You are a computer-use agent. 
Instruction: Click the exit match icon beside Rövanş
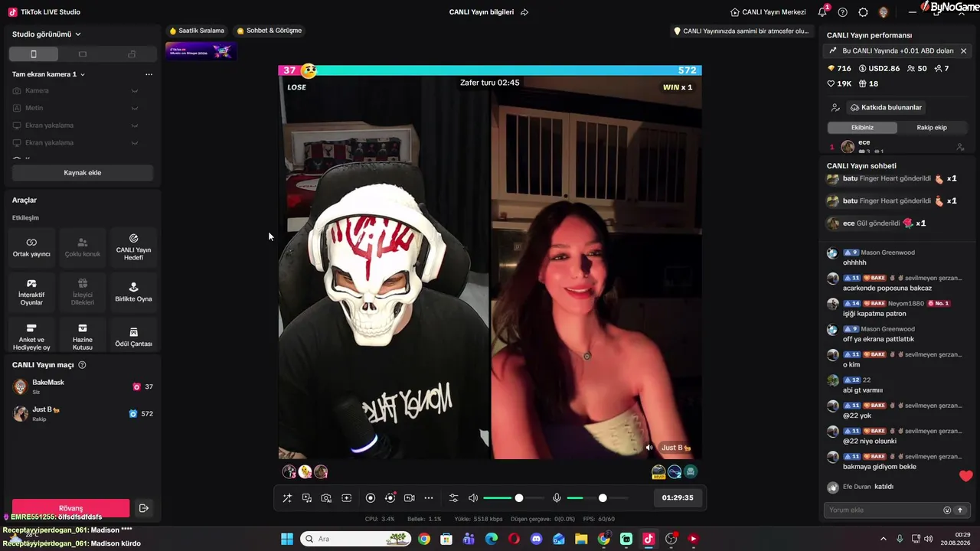(143, 508)
